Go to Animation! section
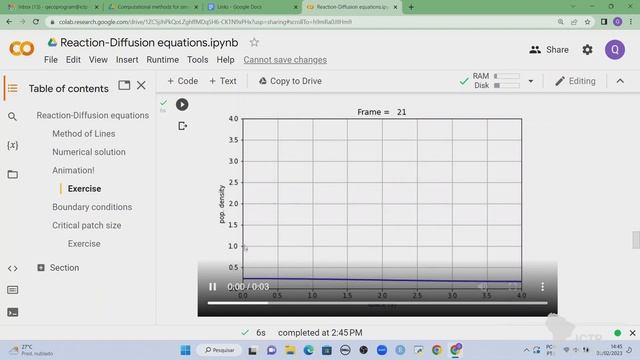 73,170
